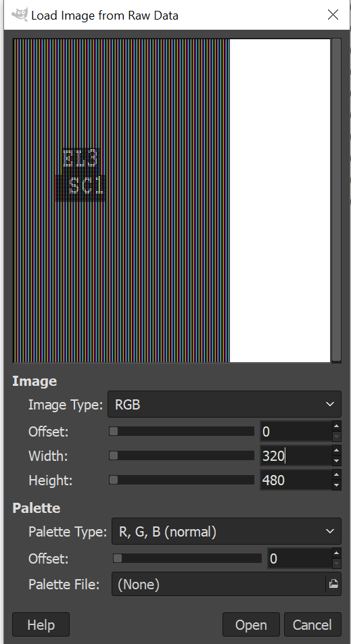Click the GIMP Wilber icon in title bar
The image size is (351, 644).
(19, 15)
